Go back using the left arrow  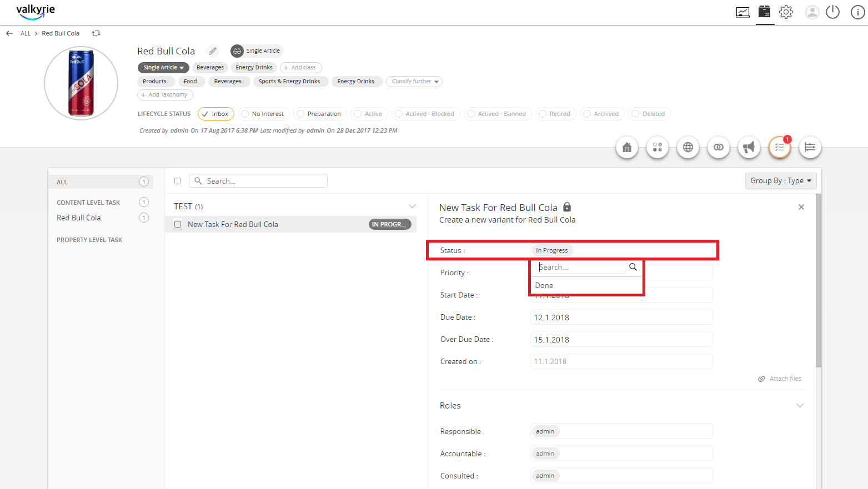9,33
